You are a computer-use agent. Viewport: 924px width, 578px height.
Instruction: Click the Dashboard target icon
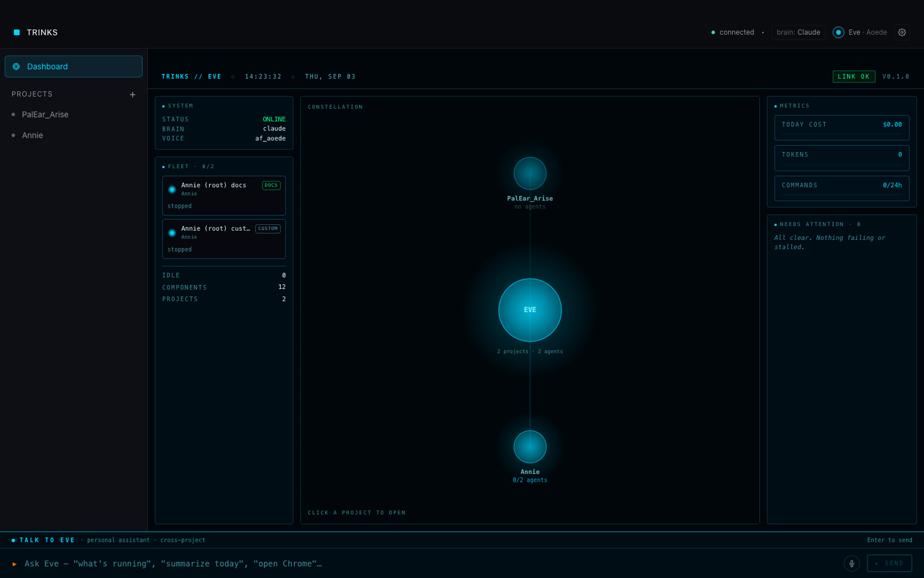(x=16, y=67)
